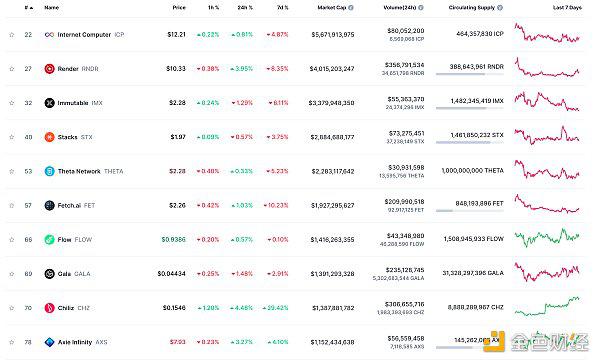Sort table by 24h % column
The image size is (600, 363).
tap(245, 8)
